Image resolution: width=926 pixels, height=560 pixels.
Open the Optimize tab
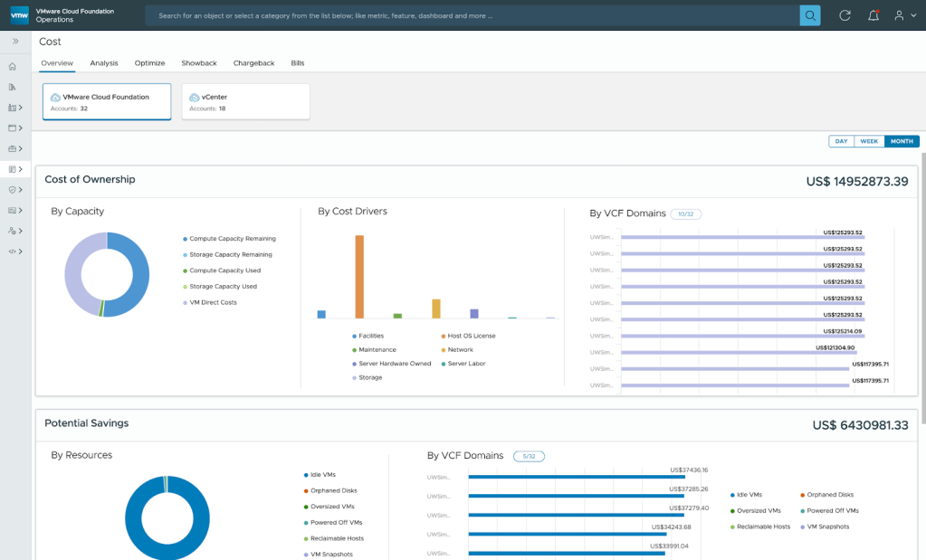coord(149,63)
